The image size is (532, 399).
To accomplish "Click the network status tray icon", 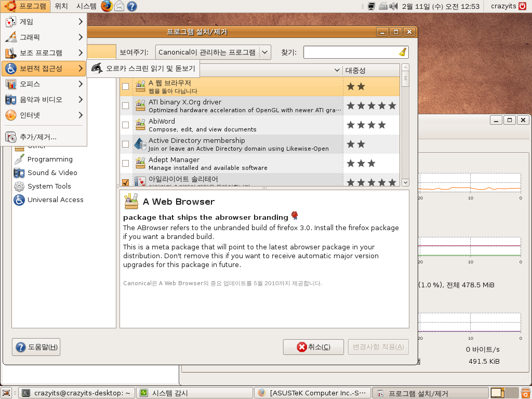I will (x=371, y=6).
